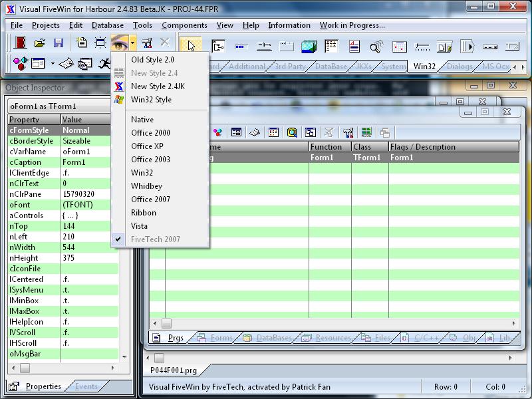Click the open folder toolbar icon
The width and height of the screenshot is (532, 399).
(x=40, y=44)
